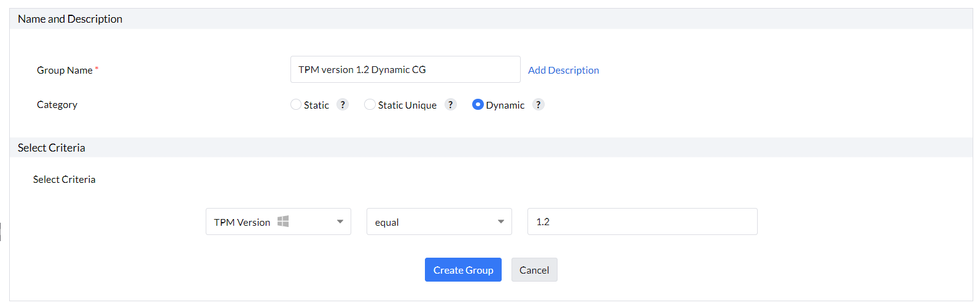This screenshot has width=980, height=308.
Task: Click the Category field label
Action: (x=57, y=105)
